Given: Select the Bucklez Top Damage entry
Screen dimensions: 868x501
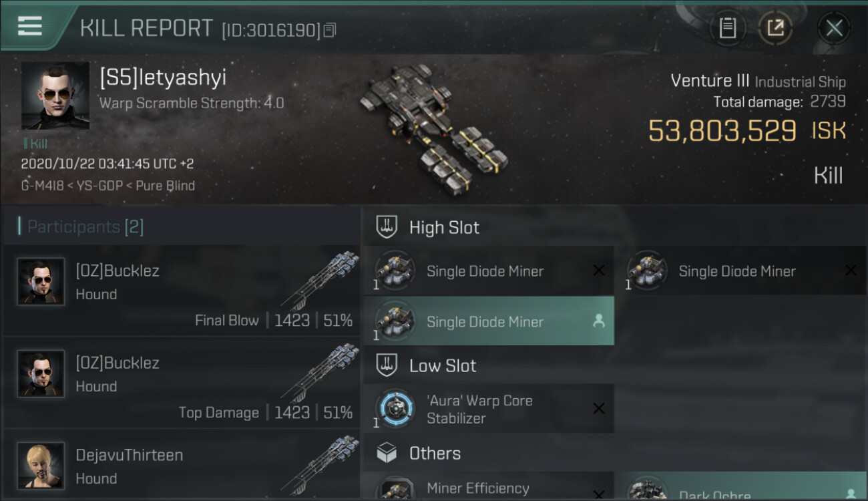Looking at the screenshot, I should pos(182,383).
